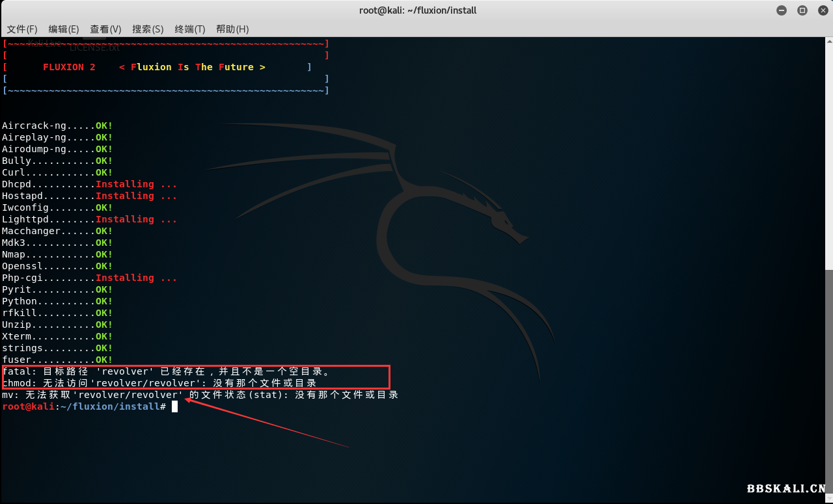Viewport: 833px width, 504px height.
Task: Open the 文件(F) menu
Action: pos(22,29)
